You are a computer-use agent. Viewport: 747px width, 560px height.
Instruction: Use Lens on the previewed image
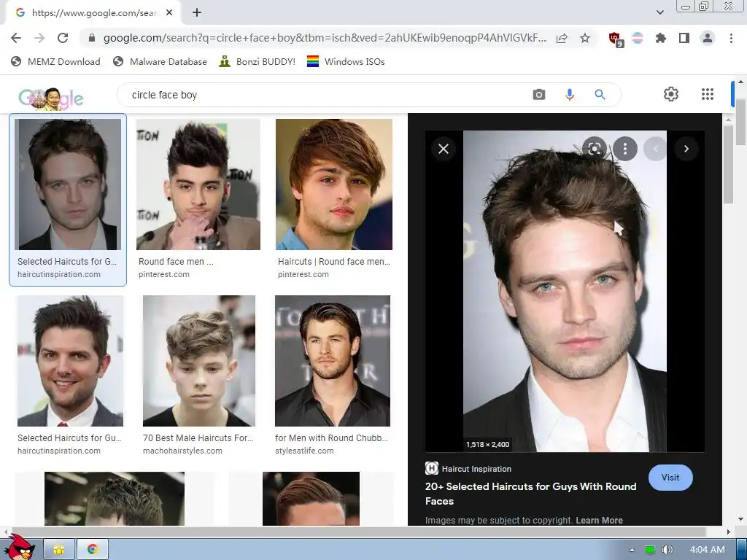coord(595,149)
